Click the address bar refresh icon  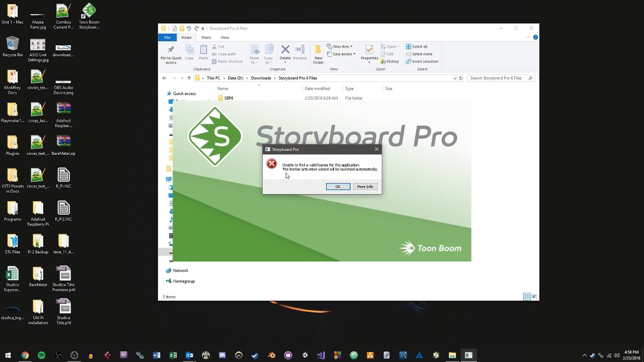tap(460, 78)
